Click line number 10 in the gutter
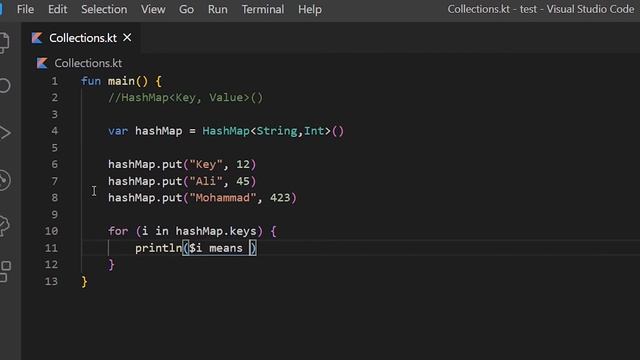 click(x=51, y=231)
